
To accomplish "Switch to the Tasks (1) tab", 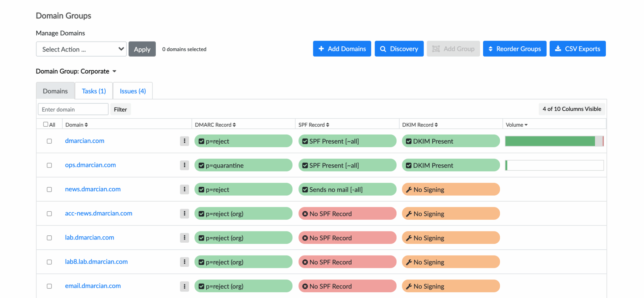I will click(x=94, y=91).
